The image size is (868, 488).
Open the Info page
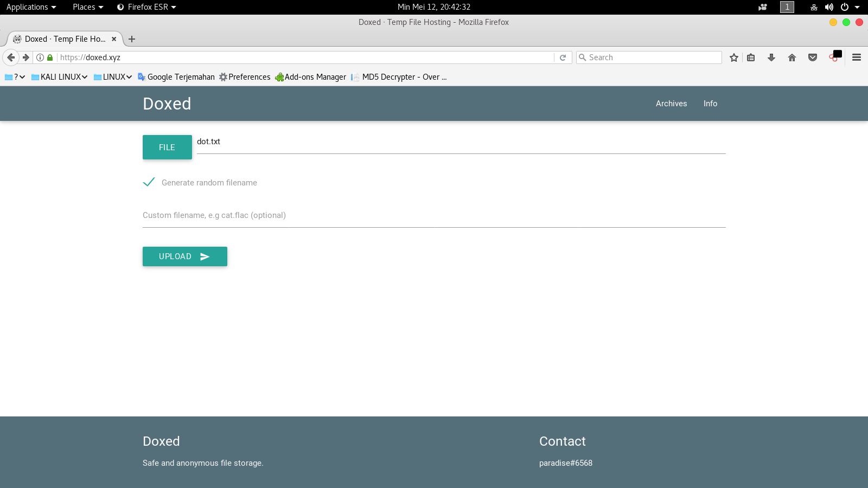click(x=710, y=104)
